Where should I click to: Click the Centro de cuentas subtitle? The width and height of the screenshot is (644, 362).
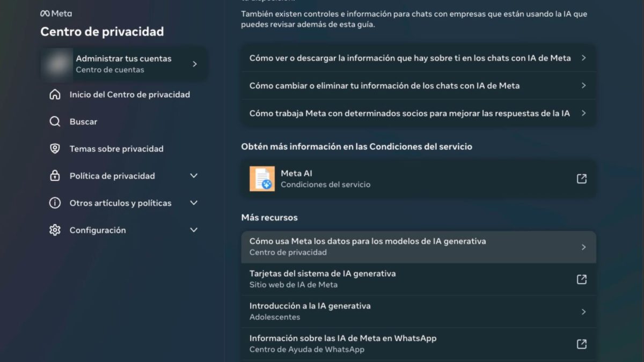coord(110,70)
